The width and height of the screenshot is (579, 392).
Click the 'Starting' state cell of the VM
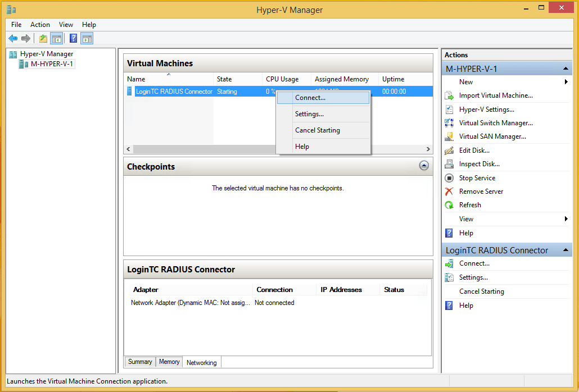227,92
